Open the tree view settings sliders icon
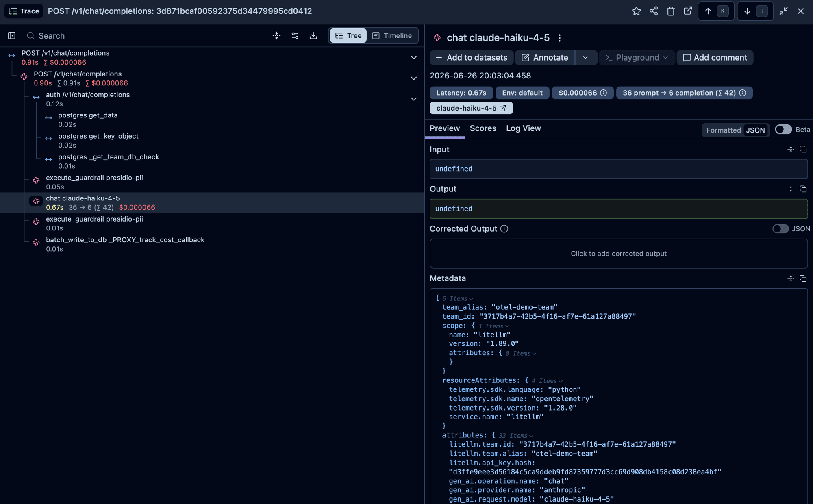 point(295,36)
